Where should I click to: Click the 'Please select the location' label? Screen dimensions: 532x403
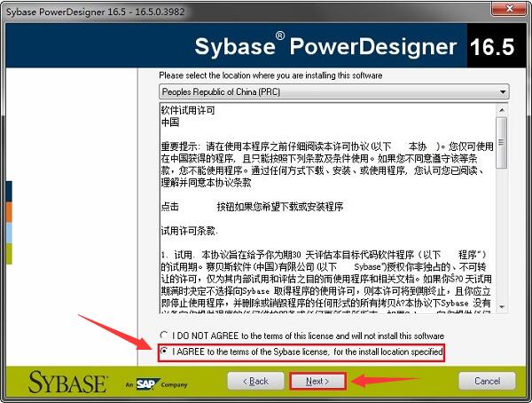coord(270,75)
